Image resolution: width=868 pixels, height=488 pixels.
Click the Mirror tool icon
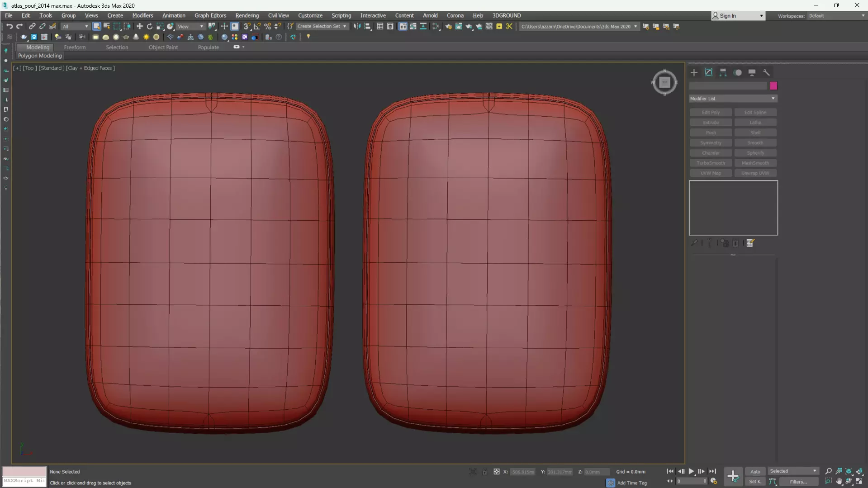(x=357, y=26)
